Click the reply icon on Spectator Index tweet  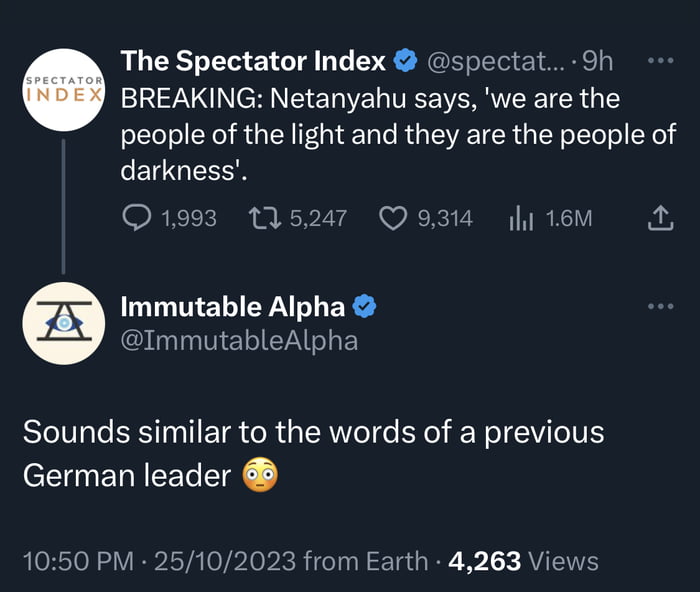[138, 218]
